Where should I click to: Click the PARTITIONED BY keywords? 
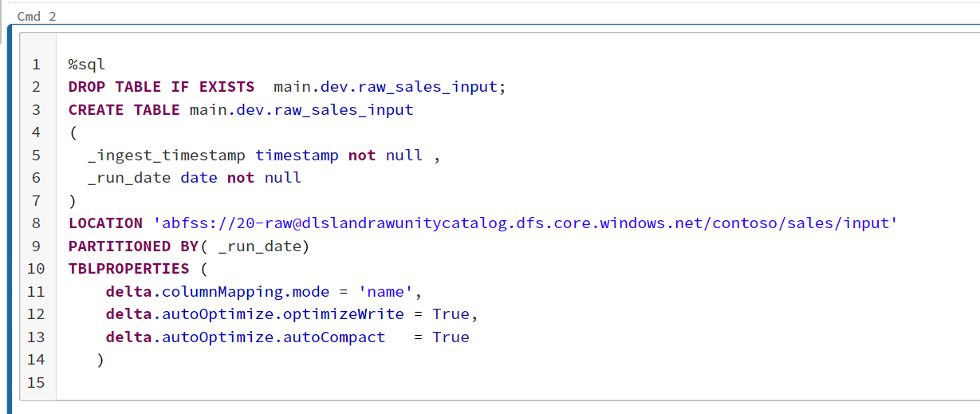[133, 246]
